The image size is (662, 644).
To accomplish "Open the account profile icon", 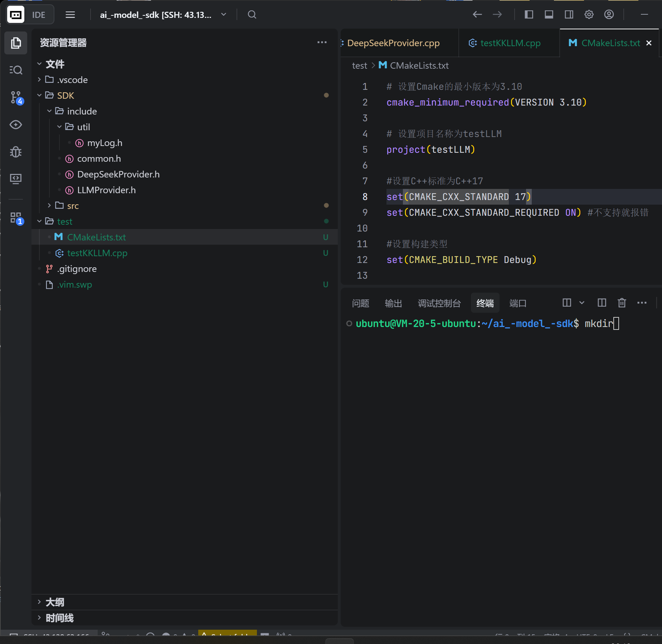I will tap(609, 14).
